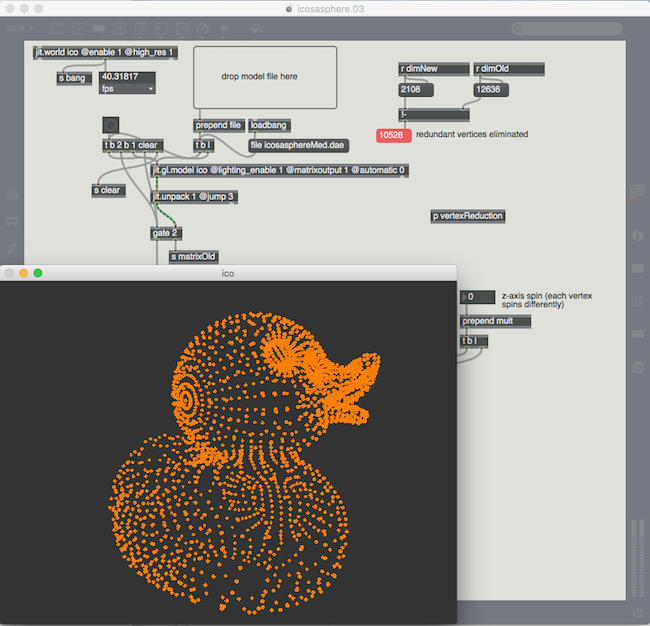Select the prepend file object
Screen dimensions: 650x626
[218, 126]
